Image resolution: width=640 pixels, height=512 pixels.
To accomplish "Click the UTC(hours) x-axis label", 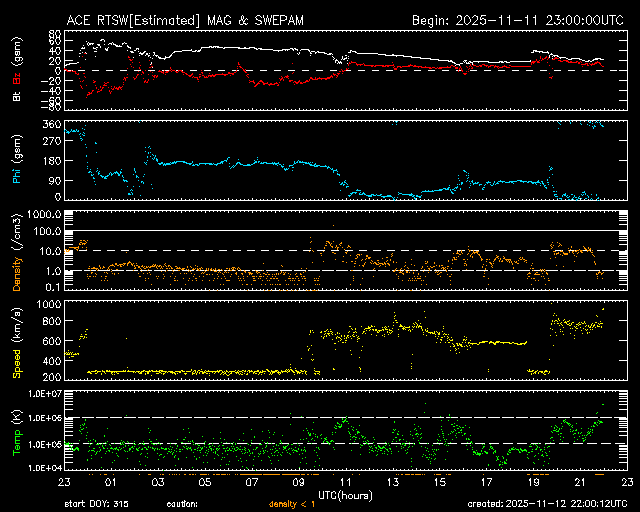I will coord(346,494).
